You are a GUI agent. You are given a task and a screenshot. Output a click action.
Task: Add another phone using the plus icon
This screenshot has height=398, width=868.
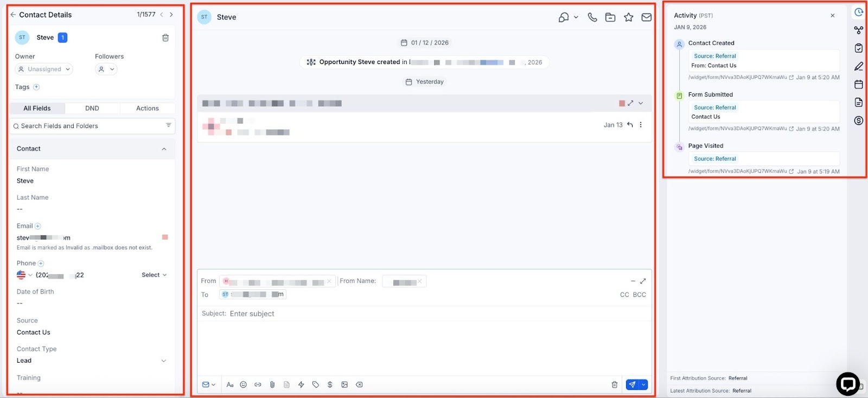[x=41, y=263]
